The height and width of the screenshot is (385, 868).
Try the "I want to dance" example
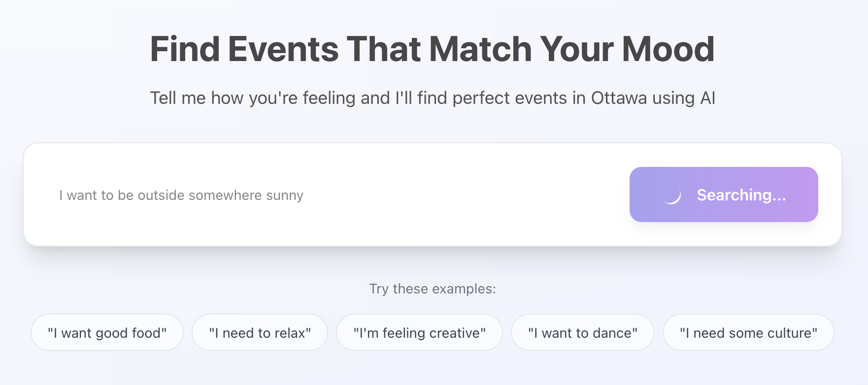[582, 333]
